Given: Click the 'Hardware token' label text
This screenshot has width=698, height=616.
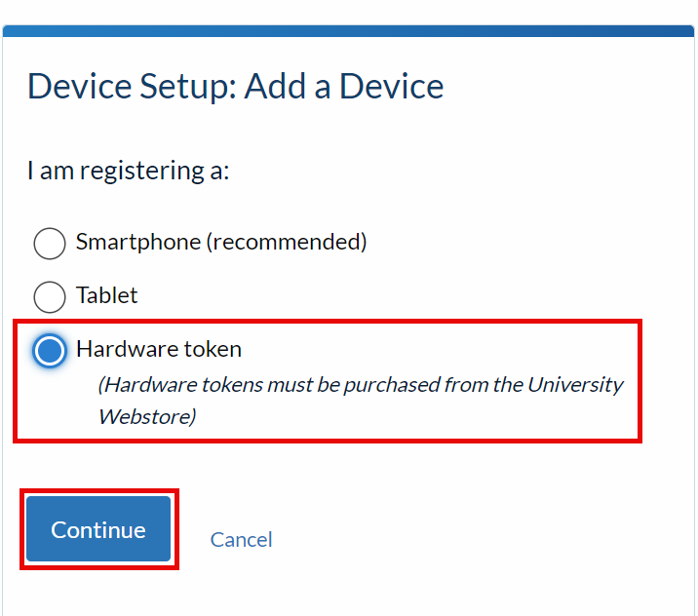Looking at the screenshot, I should pos(159,349).
